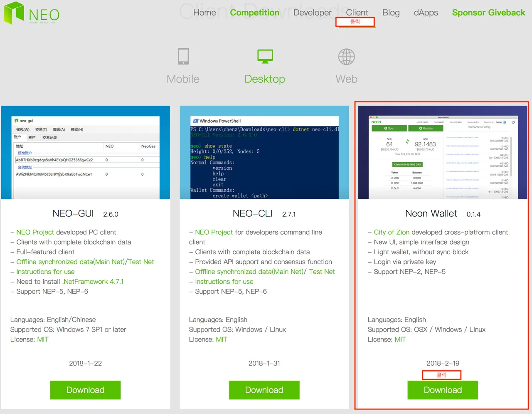The height and width of the screenshot is (414, 532).
Task: Open the City of Zion link
Action: [392, 232]
